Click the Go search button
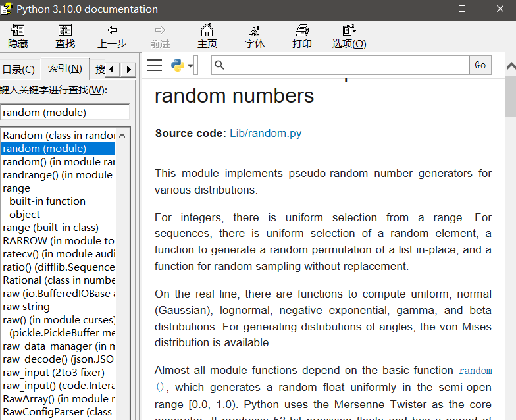The image size is (516, 420). click(x=480, y=65)
